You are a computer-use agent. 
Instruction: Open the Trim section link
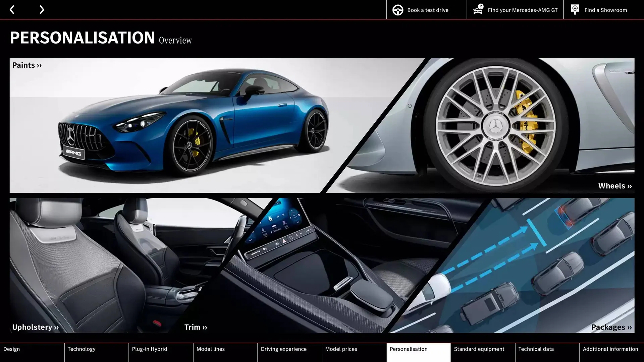[196, 327]
